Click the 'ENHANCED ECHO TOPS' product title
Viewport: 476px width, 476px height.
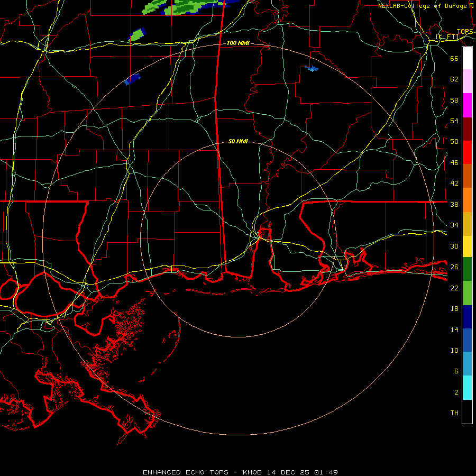click(186, 472)
